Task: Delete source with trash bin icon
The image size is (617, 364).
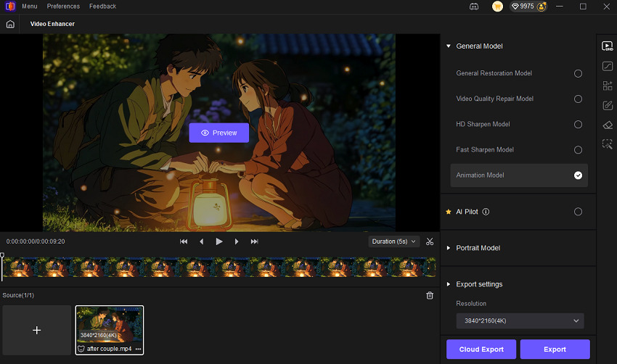Action: pyautogui.click(x=430, y=295)
